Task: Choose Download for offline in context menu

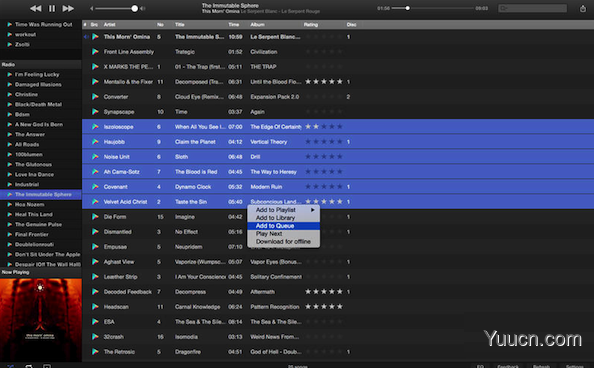Action: coord(283,242)
